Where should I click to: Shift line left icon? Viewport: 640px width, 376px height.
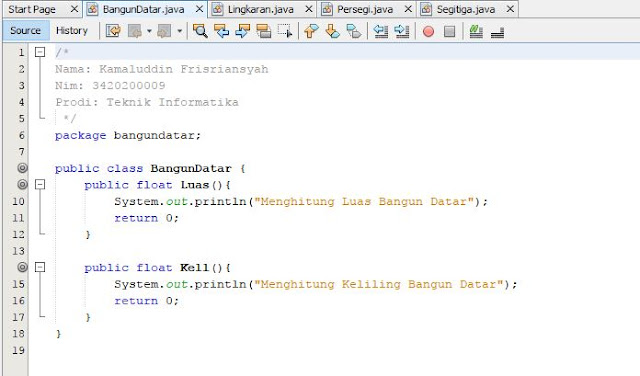click(380, 31)
